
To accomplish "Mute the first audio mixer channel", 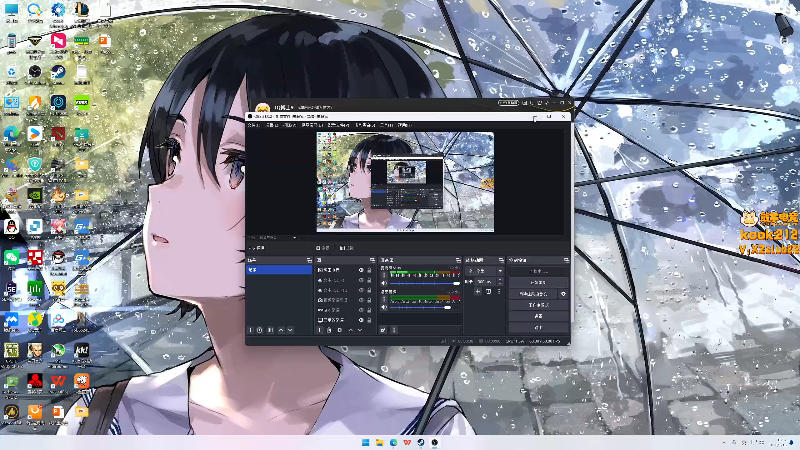I will [x=384, y=283].
